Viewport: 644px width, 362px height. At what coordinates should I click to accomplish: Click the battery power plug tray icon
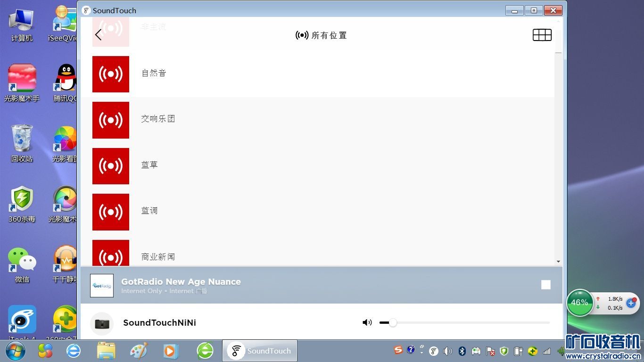[x=518, y=351]
